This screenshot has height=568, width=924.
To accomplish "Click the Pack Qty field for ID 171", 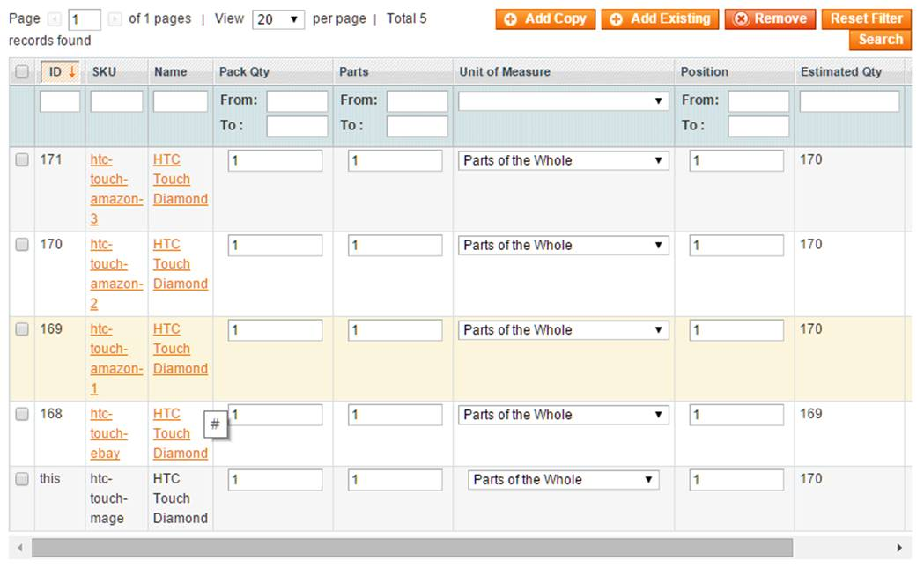I will tap(275, 160).
